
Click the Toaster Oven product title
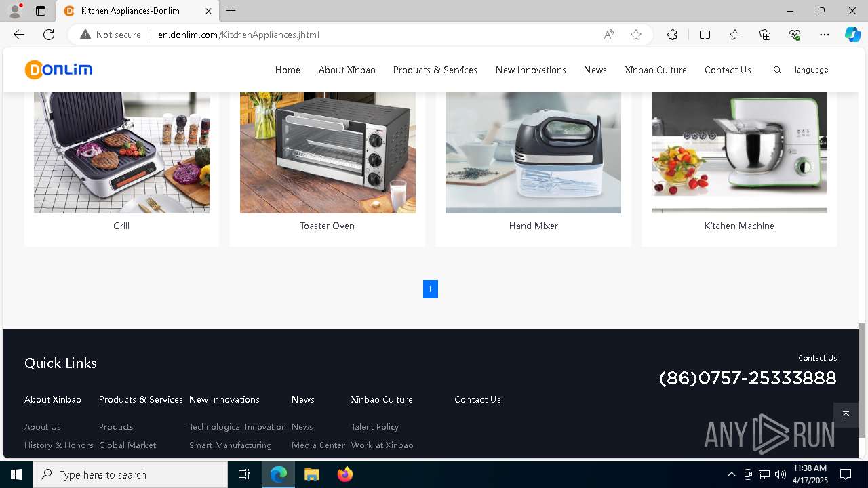[328, 226]
